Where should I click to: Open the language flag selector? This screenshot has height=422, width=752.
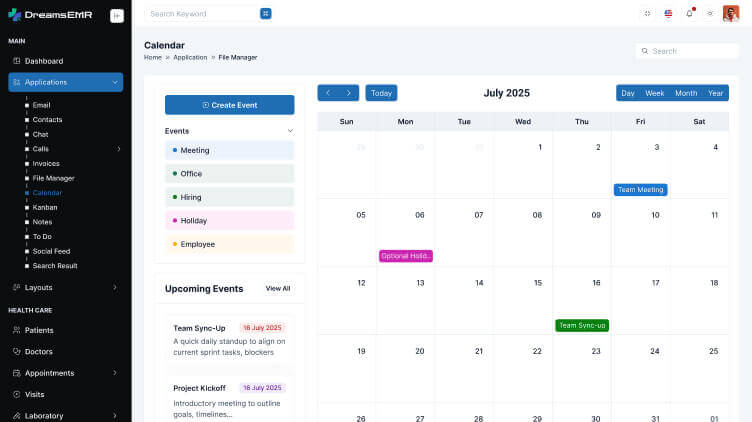coord(668,13)
